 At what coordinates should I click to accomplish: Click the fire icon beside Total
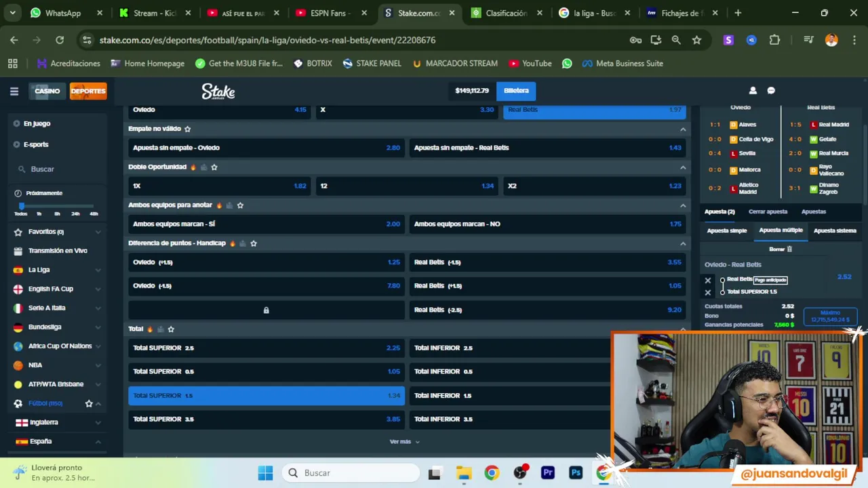point(150,329)
